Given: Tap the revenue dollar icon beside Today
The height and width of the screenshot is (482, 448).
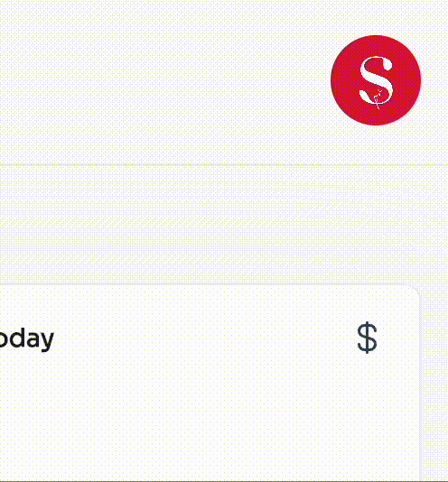Looking at the screenshot, I should click(367, 338).
